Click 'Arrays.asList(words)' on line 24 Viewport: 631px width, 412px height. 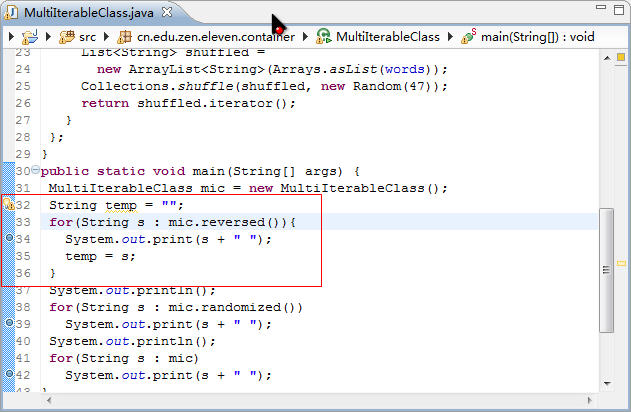point(352,69)
